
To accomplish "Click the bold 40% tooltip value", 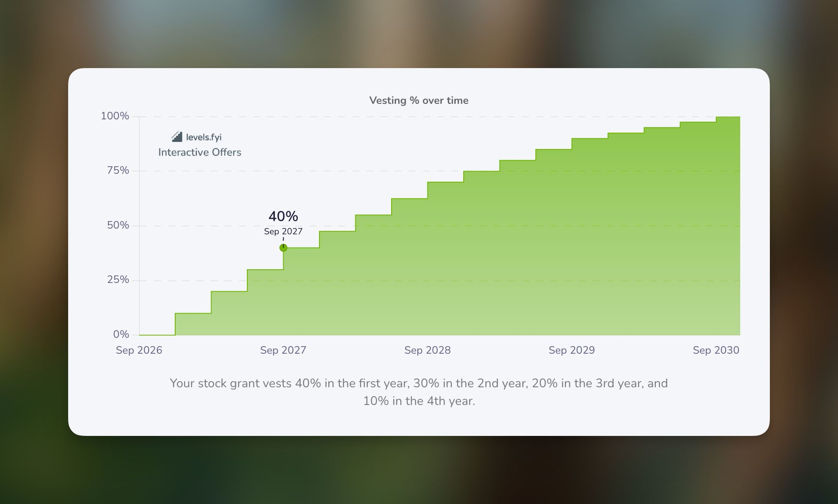I will click(283, 216).
